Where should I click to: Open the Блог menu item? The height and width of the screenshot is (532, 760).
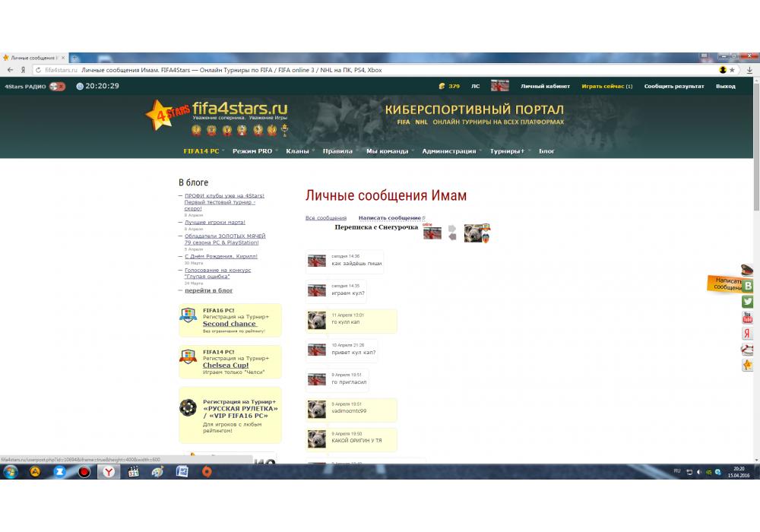point(546,151)
